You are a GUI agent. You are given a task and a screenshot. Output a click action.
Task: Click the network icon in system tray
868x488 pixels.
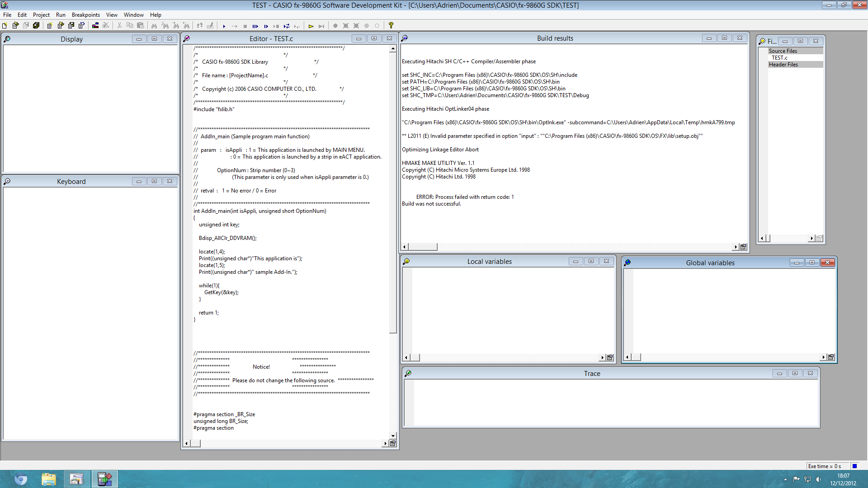tap(807, 479)
